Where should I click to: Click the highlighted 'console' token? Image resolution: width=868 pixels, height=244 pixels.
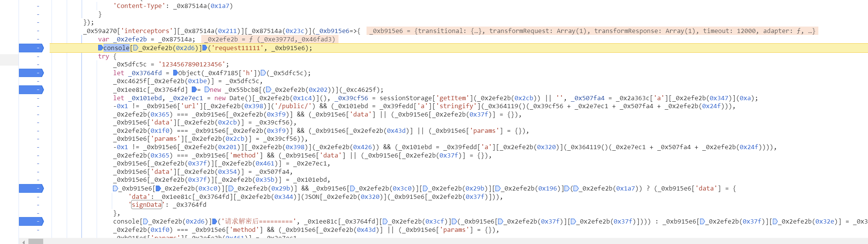116,48
